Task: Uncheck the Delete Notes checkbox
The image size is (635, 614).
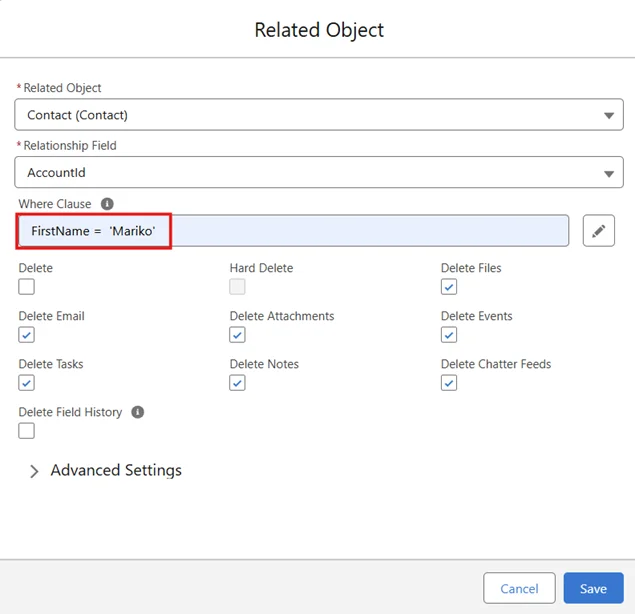Action: tap(238, 383)
